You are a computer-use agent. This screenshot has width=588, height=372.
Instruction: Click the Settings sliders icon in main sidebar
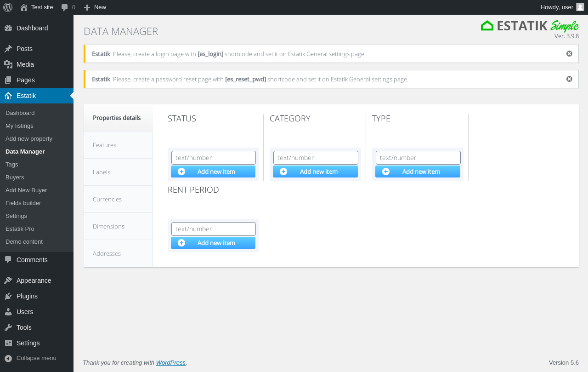(8, 343)
